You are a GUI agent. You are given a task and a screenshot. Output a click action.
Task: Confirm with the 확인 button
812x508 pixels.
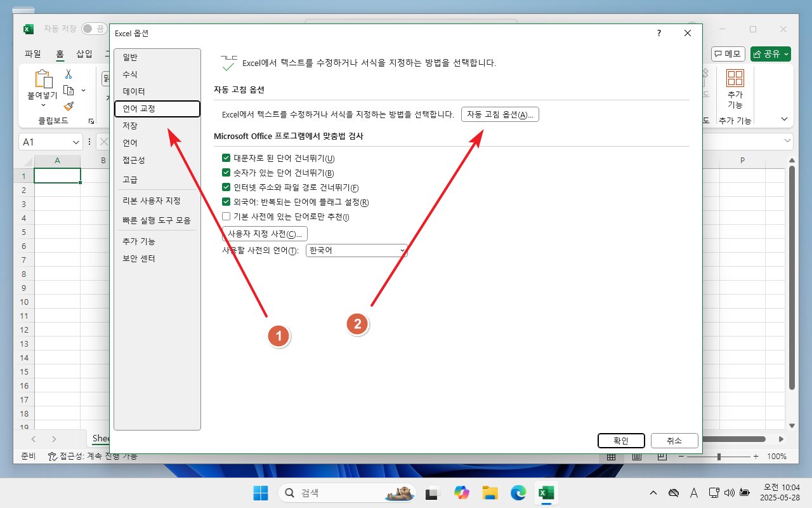621,441
